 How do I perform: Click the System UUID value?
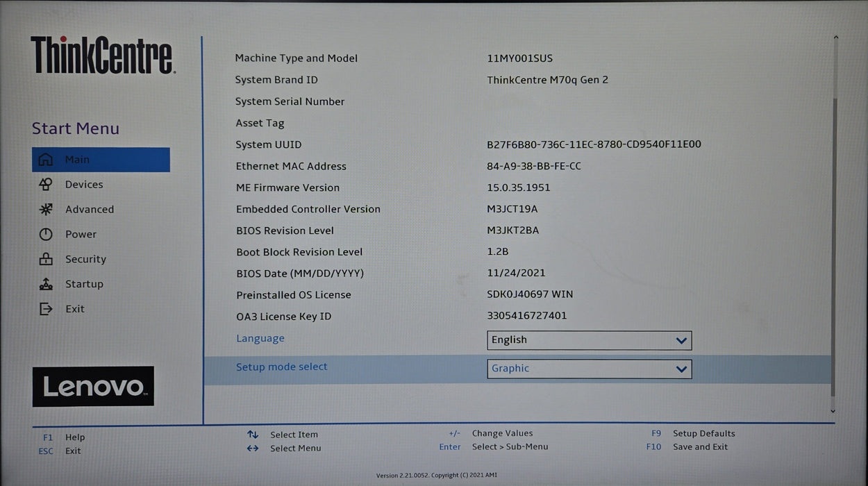(594, 144)
